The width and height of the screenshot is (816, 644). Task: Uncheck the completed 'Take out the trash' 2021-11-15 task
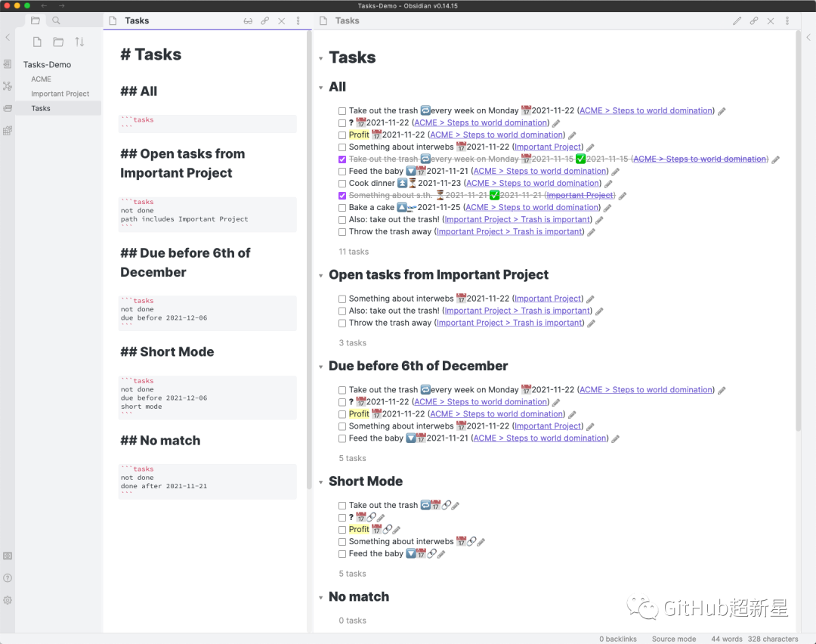click(x=342, y=159)
